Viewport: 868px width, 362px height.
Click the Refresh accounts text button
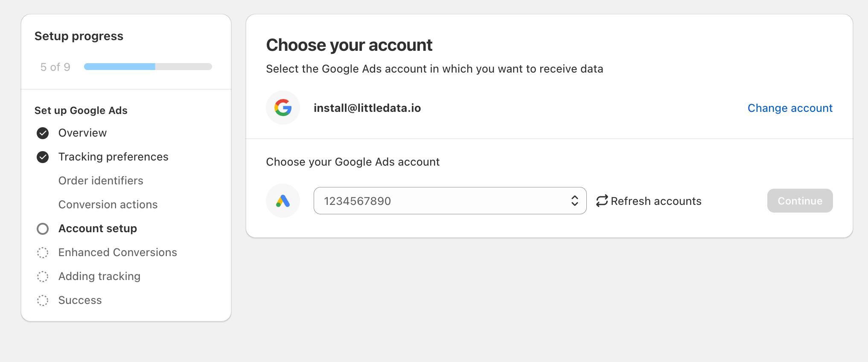tap(656, 201)
